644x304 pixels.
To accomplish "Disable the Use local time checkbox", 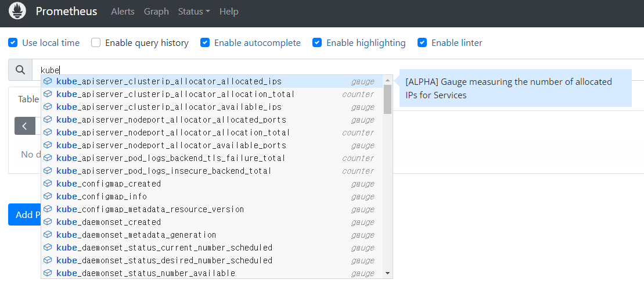I will pyautogui.click(x=13, y=42).
